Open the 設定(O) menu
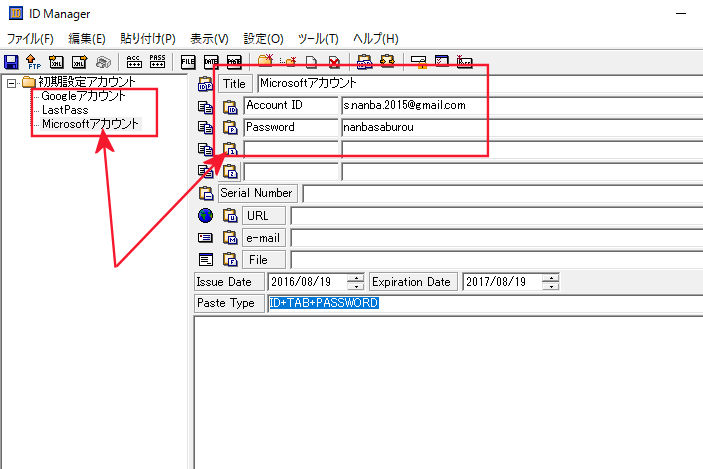This screenshot has height=469, width=703. (x=263, y=39)
